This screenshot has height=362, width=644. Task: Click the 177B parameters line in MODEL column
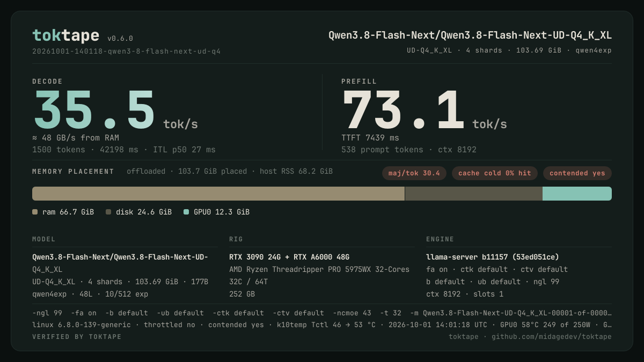pyautogui.click(x=120, y=282)
